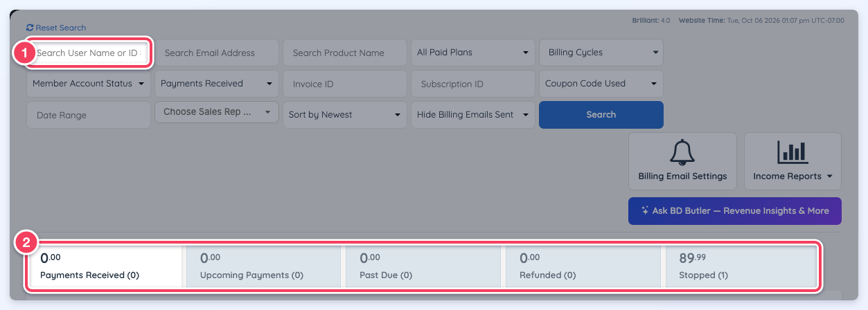This screenshot has width=868, height=310.
Task: Click the Invoice ID field
Action: (x=345, y=84)
